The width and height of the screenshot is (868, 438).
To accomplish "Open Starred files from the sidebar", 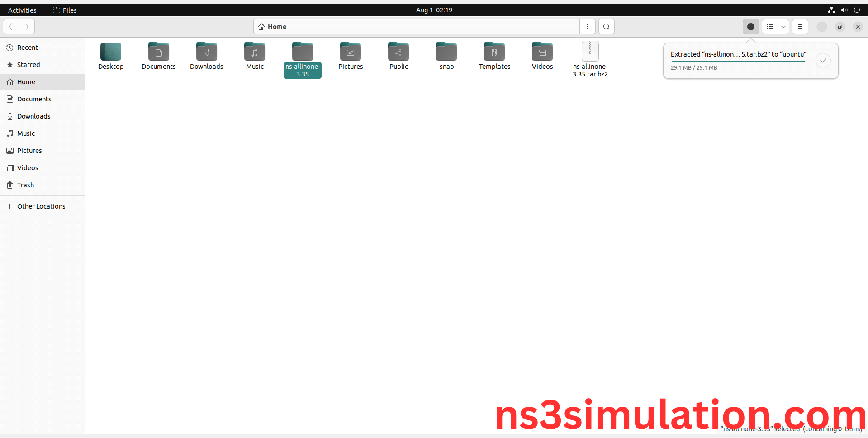I will [x=28, y=64].
